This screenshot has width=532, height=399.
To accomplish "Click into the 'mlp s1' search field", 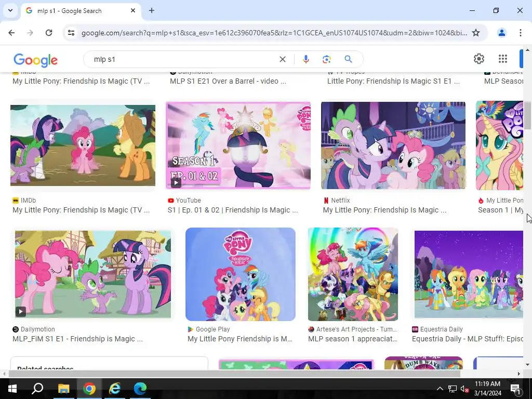I will point(183,59).
